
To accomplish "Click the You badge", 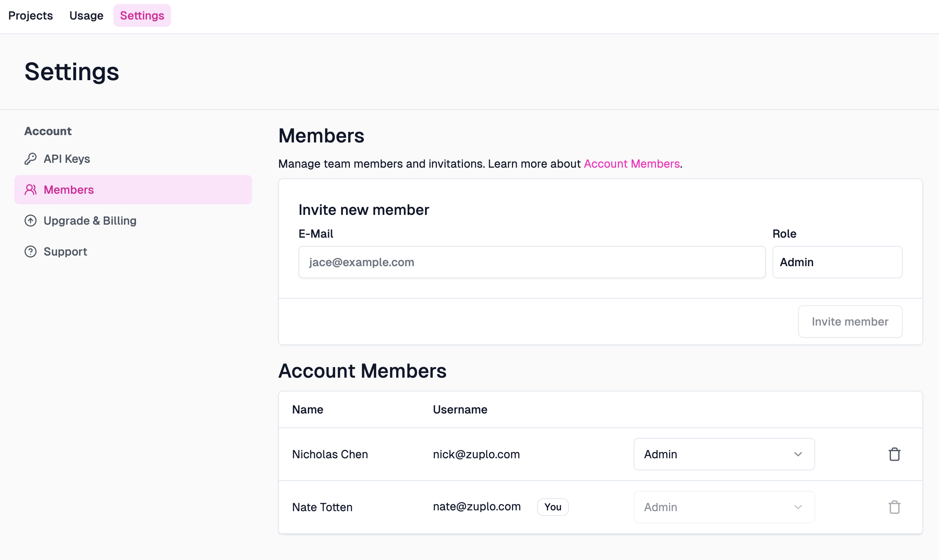I will click(553, 507).
